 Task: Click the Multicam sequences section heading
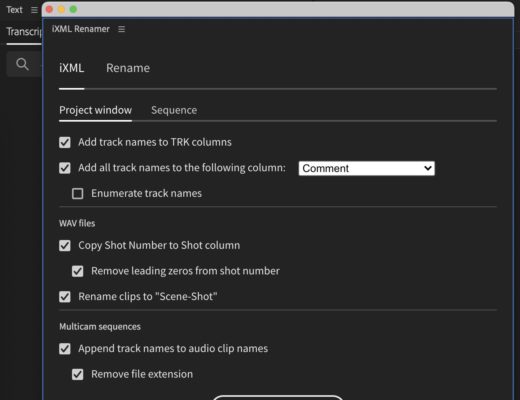[x=100, y=327]
